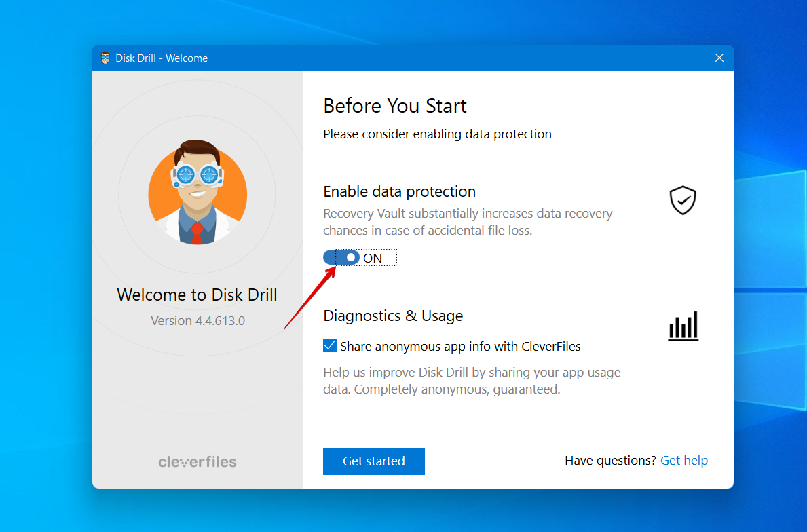Viewport: 807px width, 532px height.
Task: Click the cleverfiles logo
Action: 198,462
